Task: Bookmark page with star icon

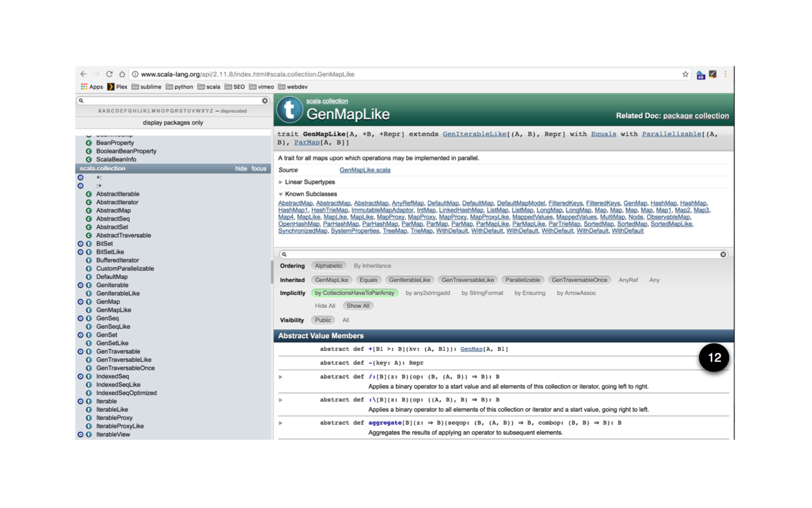Action: [x=685, y=74]
